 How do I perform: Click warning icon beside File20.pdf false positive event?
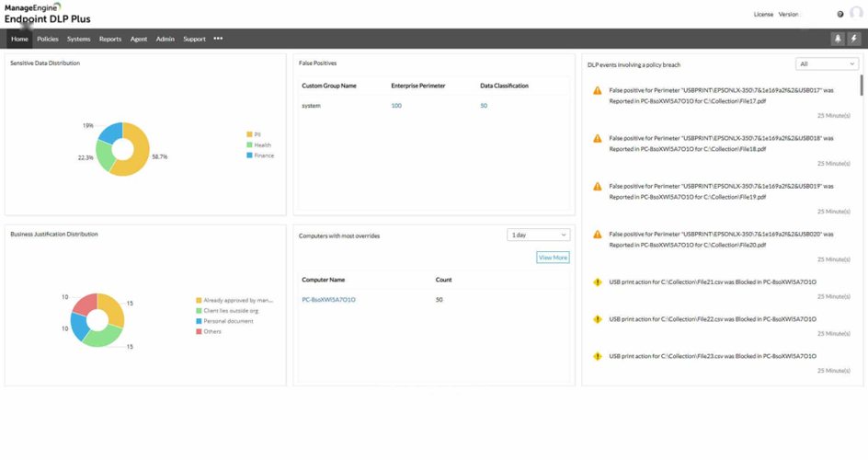coord(598,235)
